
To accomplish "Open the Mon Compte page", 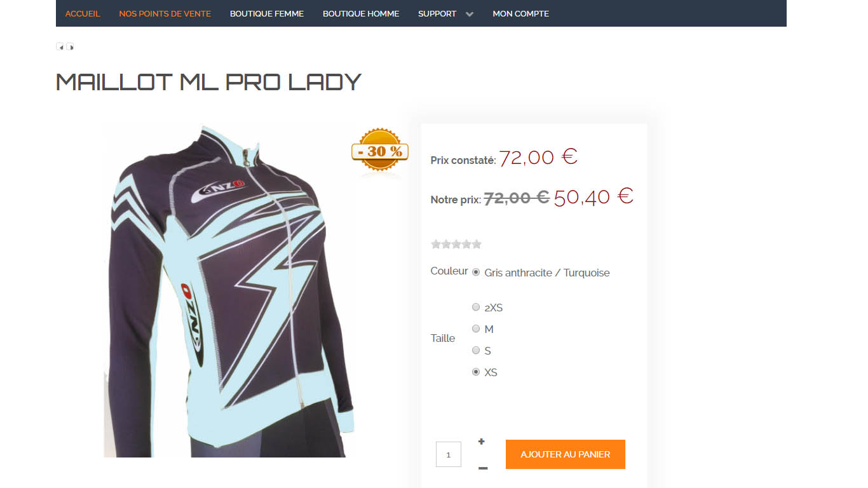I will 521,13.
